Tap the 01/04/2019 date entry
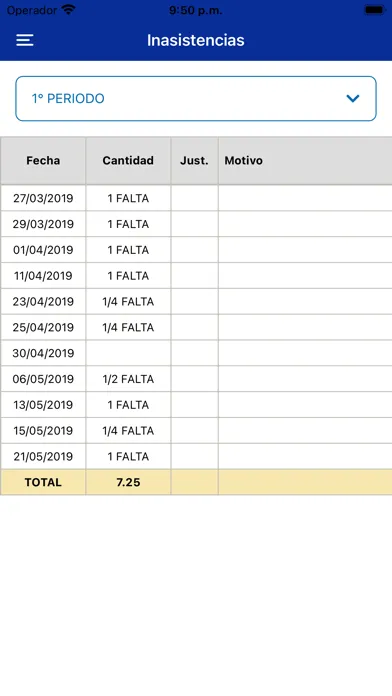Screen dimensions: 392x696 (43, 250)
